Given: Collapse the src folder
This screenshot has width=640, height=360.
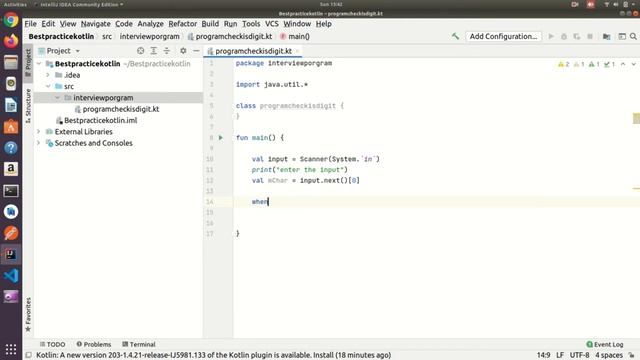Looking at the screenshot, I should (x=48, y=87).
